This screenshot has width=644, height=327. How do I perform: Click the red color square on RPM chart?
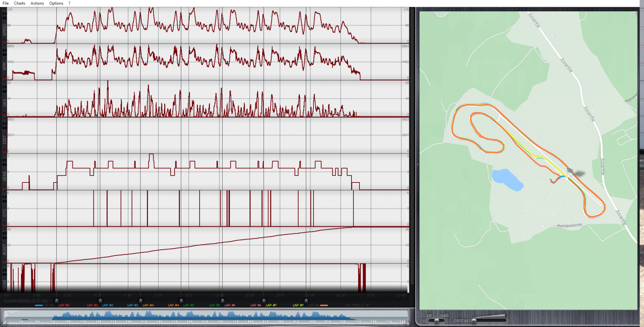coord(4,78)
